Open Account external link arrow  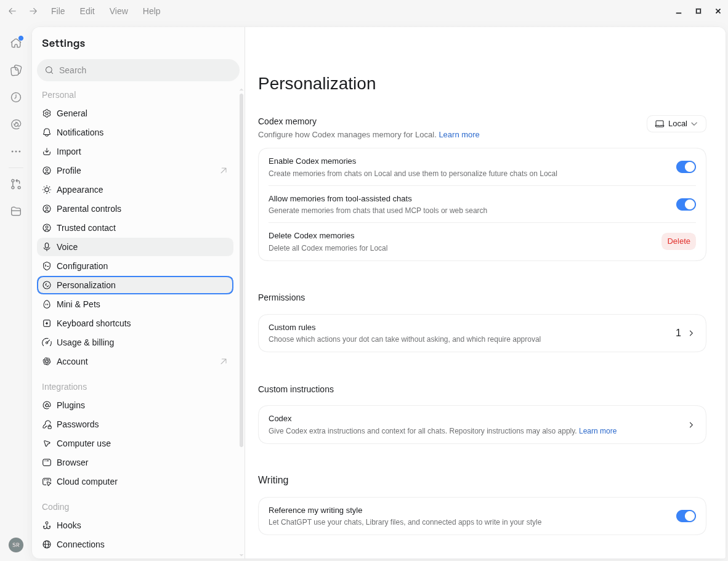click(224, 361)
